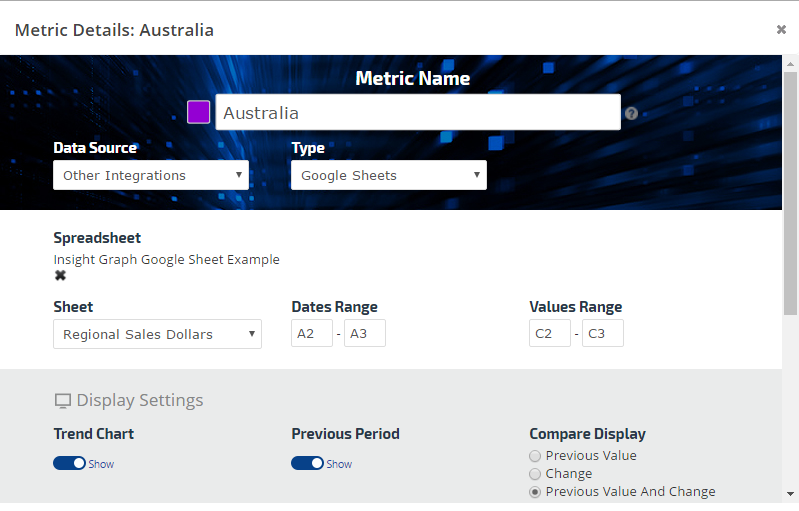The width and height of the screenshot is (799, 511).
Task: Click the scrollbar down arrow
Action: pyautogui.click(x=791, y=494)
